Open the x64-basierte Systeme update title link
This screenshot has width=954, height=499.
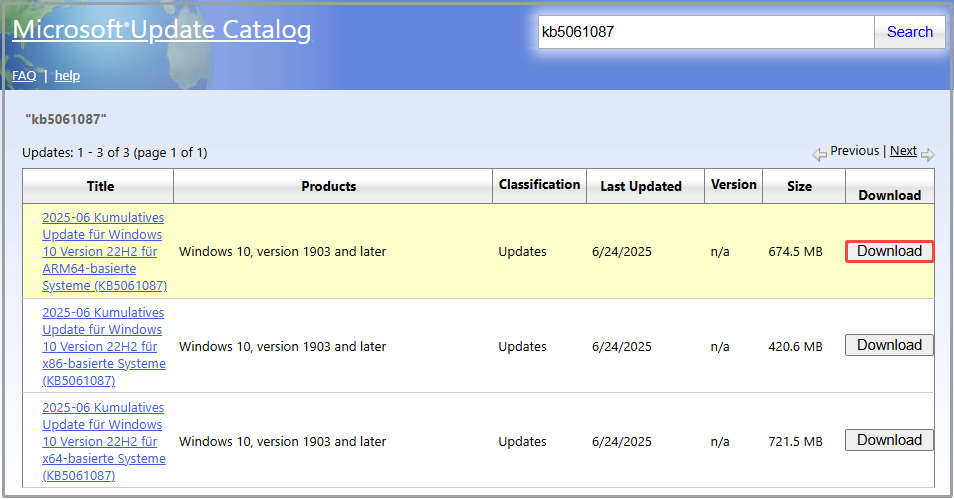point(104,441)
